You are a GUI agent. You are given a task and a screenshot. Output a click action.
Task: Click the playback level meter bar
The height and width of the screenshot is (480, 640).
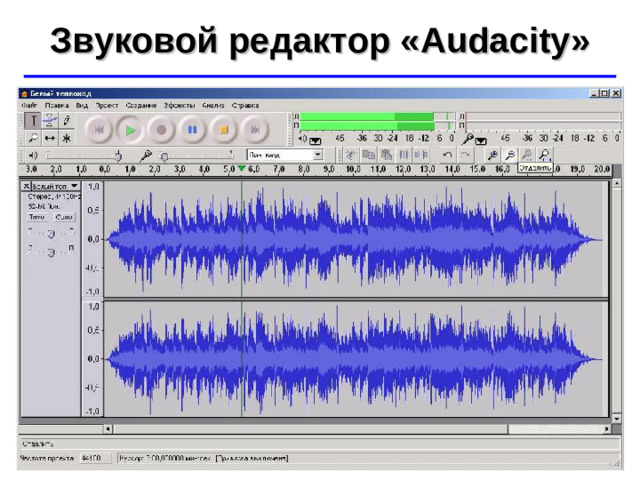pos(377,121)
